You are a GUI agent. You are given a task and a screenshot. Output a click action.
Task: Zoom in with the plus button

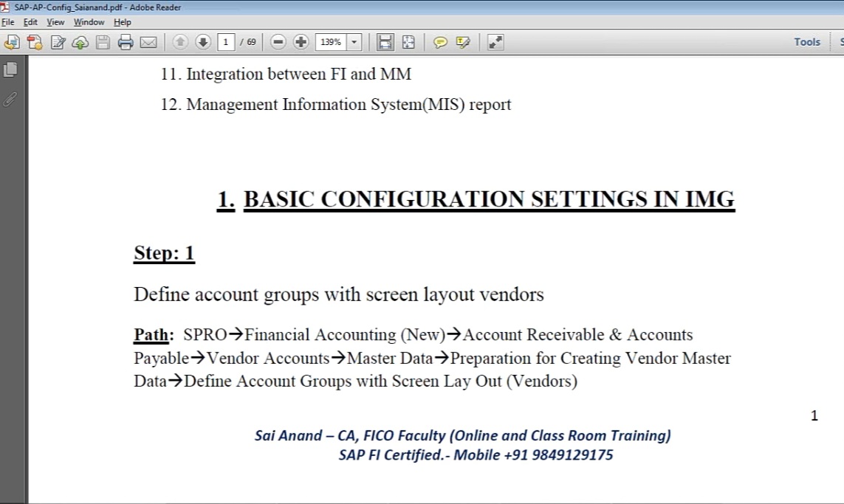(301, 42)
